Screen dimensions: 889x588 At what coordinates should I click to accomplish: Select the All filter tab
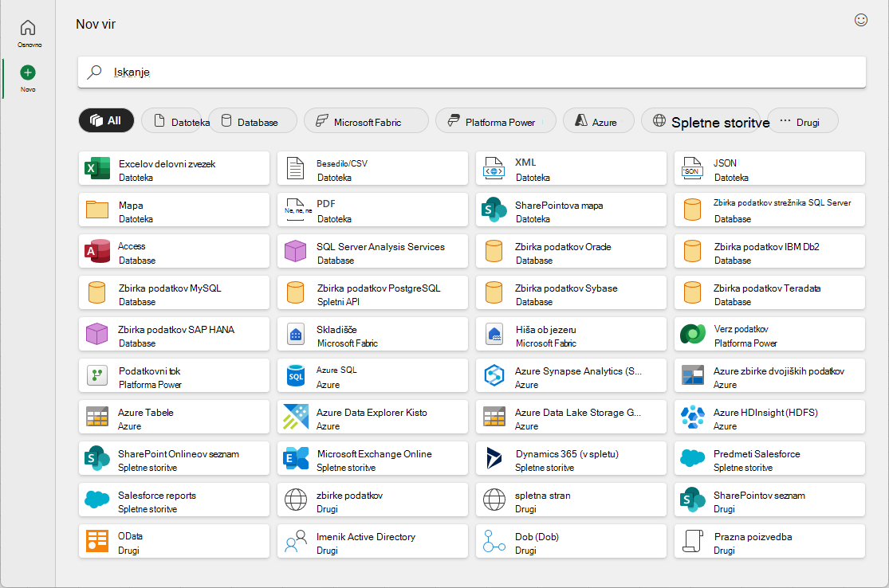click(x=106, y=120)
